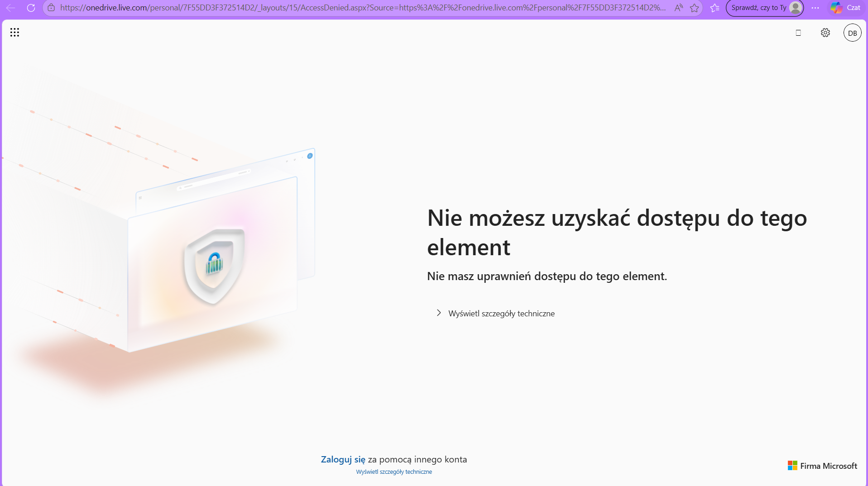Viewport: 868px width, 486px height.
Task: Open browser profile 'Sprawdź, czy to Ty'
Action: coord(764,8)
